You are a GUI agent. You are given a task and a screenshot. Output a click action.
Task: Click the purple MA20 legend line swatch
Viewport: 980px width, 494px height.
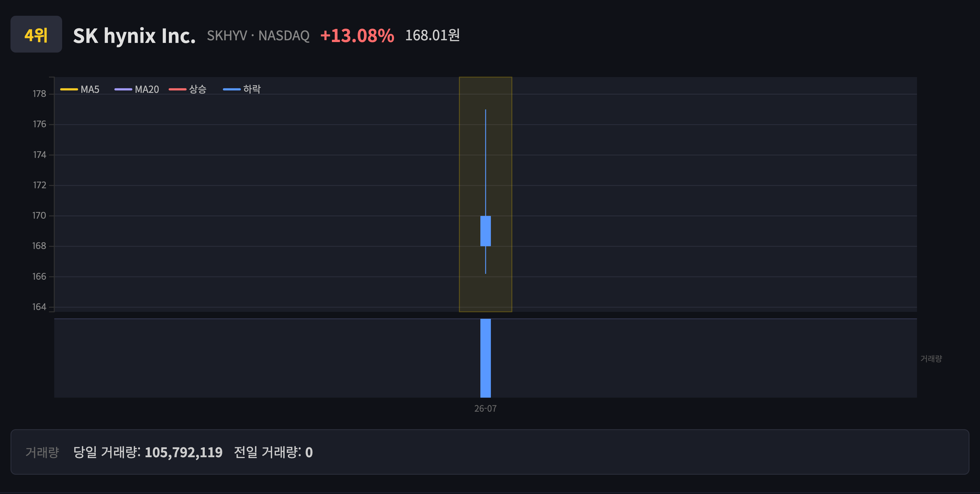(x=123, y=90)
